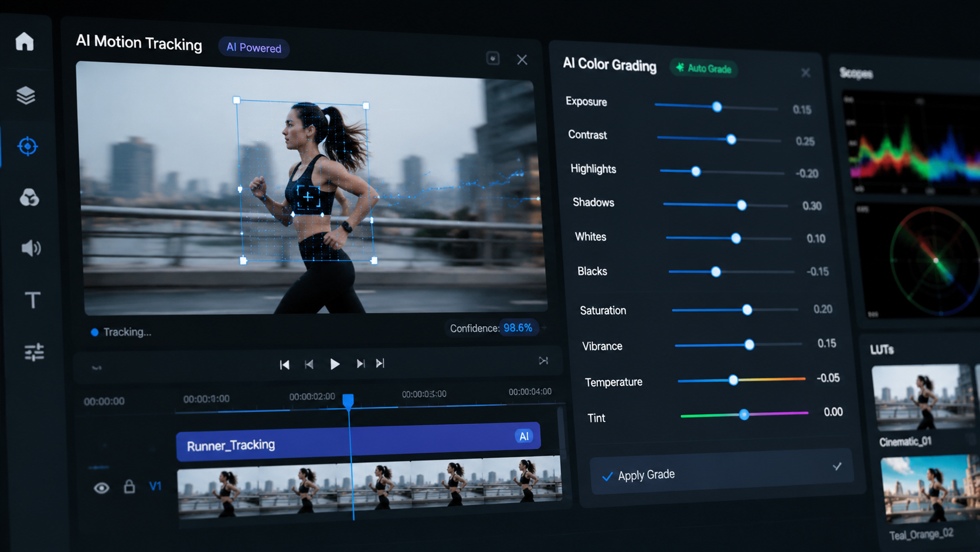Step forward one frame
The image size is (980, 552).
(x=360, y=364)
